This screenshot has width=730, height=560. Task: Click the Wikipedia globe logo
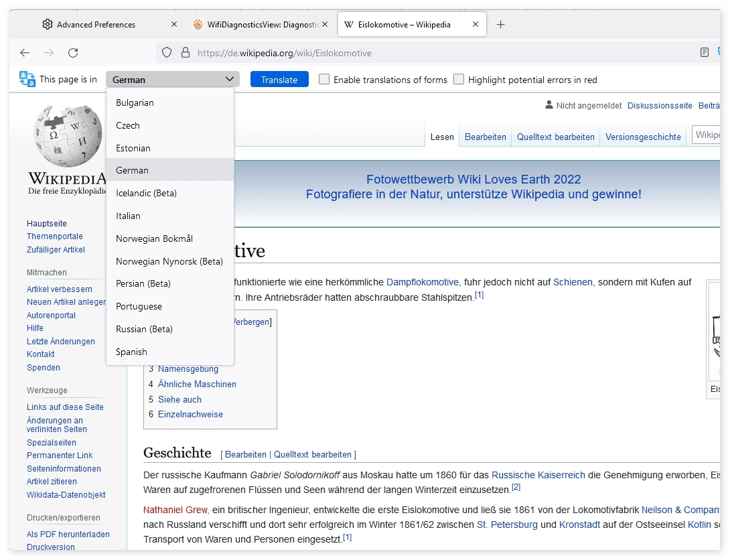68,137
